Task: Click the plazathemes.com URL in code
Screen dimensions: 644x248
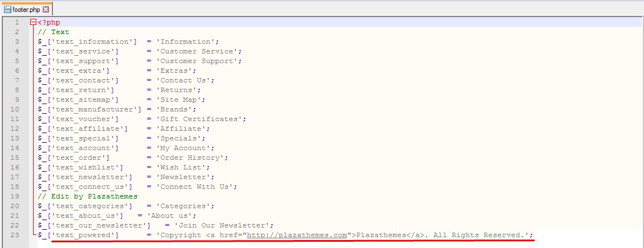Action: (298, 235)
